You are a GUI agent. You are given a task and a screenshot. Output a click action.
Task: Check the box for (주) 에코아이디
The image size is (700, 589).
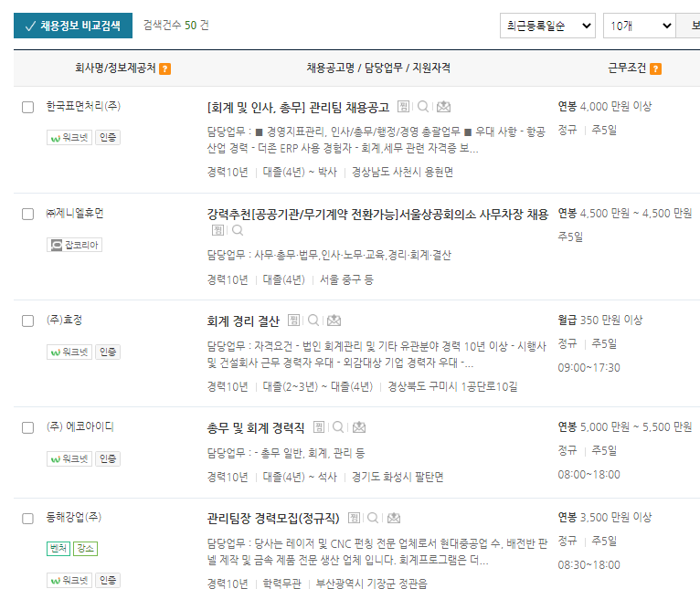pyautogui.click(x=27, y=427)
